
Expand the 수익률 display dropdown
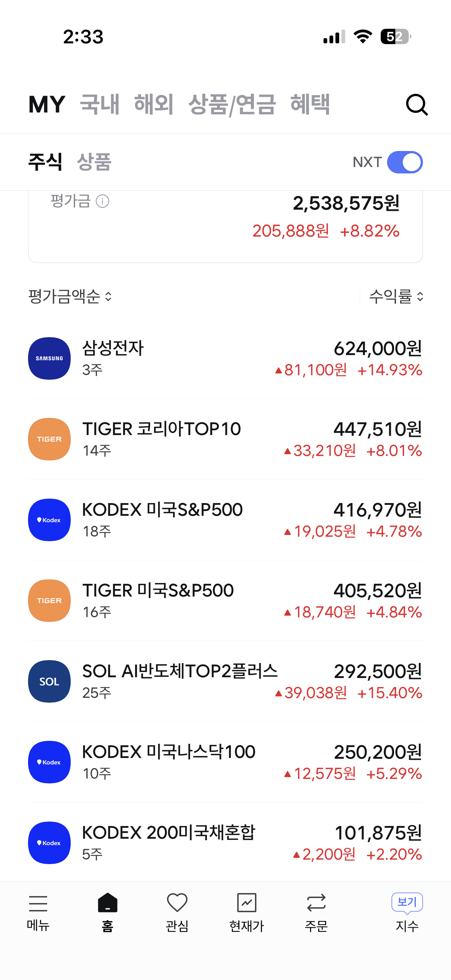pyautogui.click(x=396, y=297)
